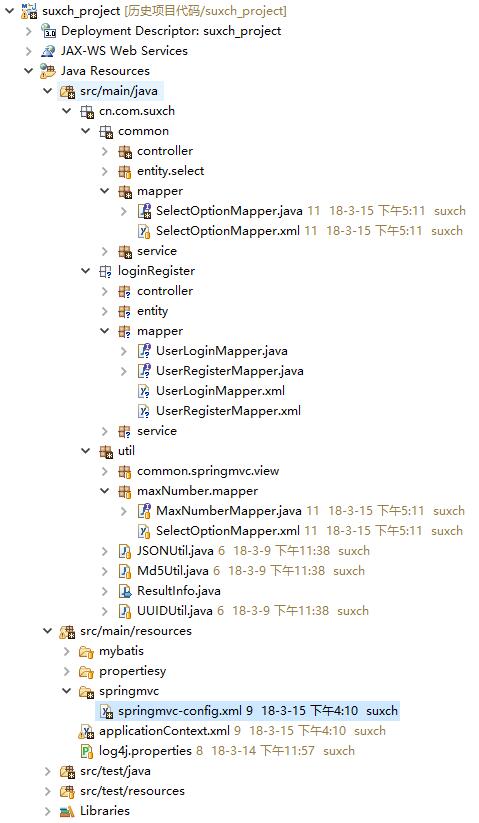479x823 pixels.
Task: Collapse the src/main/java source folder
Action: coord(48,91)
